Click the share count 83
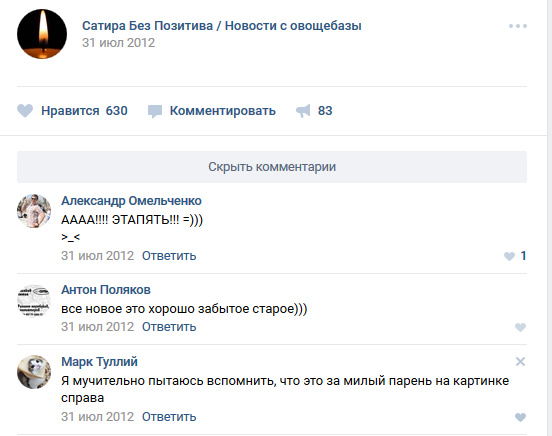Viewport: 552px width, 436px height. click(325, 111)
